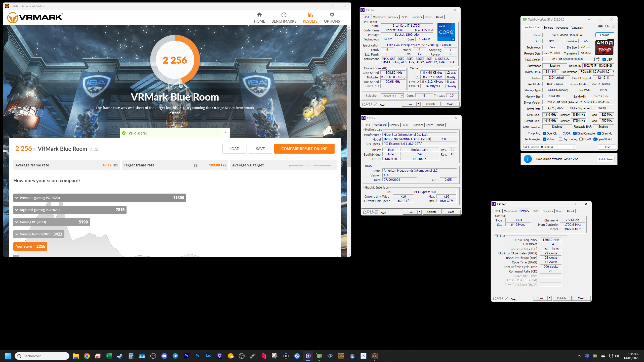Toggle PhysX checkbox in GPU-Z
644x362 pixels.
pyautogui.click(x=581, y=139)
